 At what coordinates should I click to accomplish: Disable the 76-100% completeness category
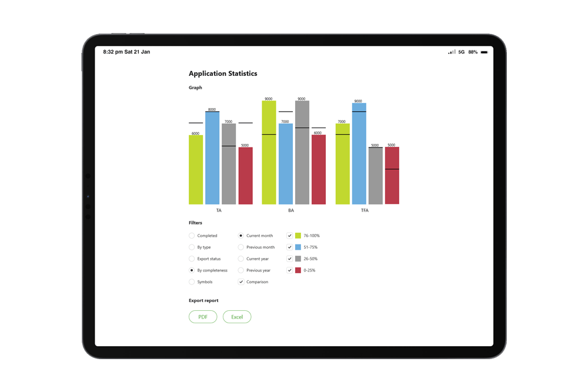289,235
